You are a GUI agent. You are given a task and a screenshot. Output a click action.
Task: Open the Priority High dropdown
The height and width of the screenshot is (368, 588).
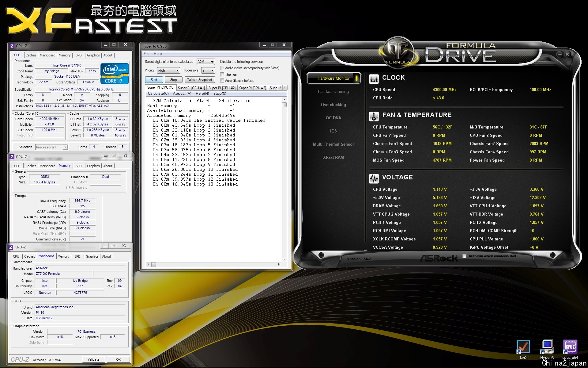[168, 71]
